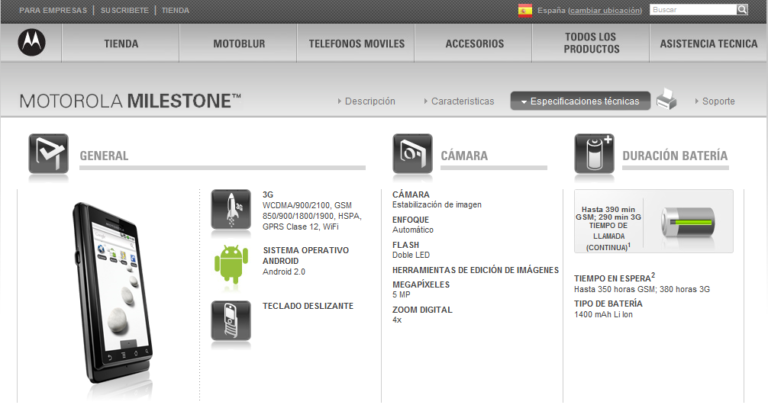Click the printer icon
This screenshot has height=405, width=768.
coord(667,100)
